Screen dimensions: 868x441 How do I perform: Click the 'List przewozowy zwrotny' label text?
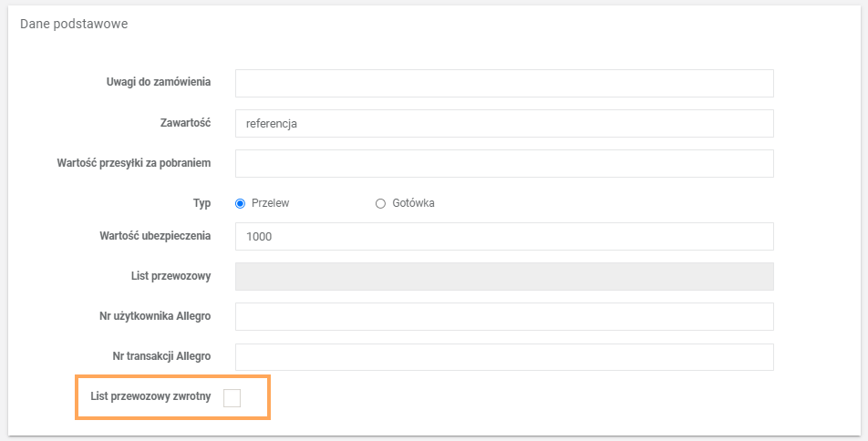point(151,397)
